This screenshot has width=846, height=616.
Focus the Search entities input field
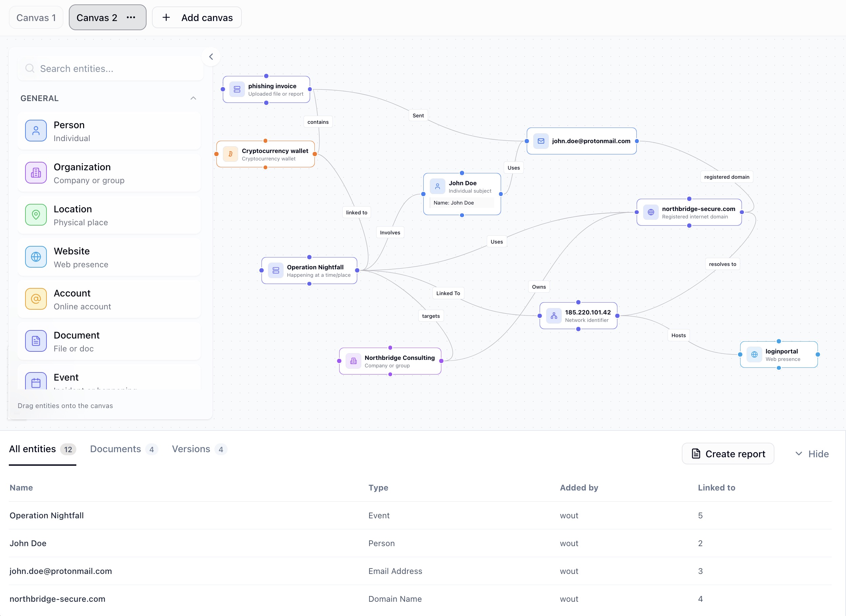110,69
